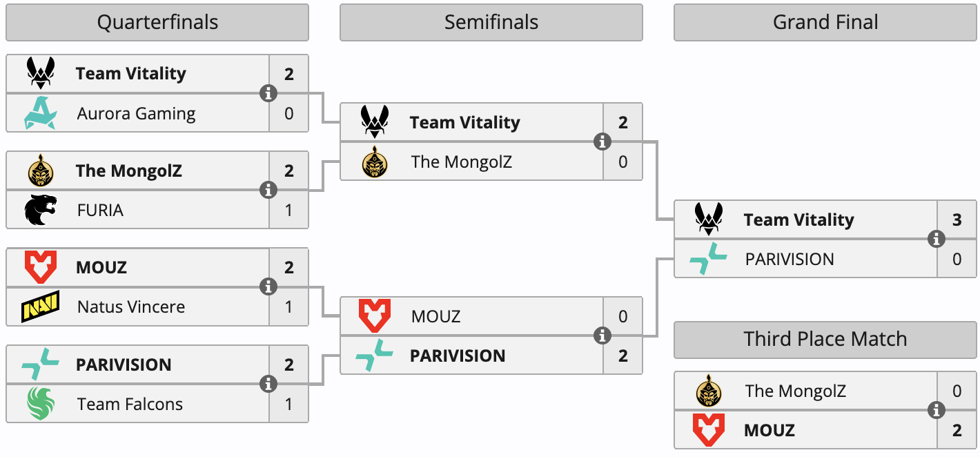The image size is (980, 457).
Task: Show details for PARIVISION vs Team Falcons
Action: [x=268, y=384]
